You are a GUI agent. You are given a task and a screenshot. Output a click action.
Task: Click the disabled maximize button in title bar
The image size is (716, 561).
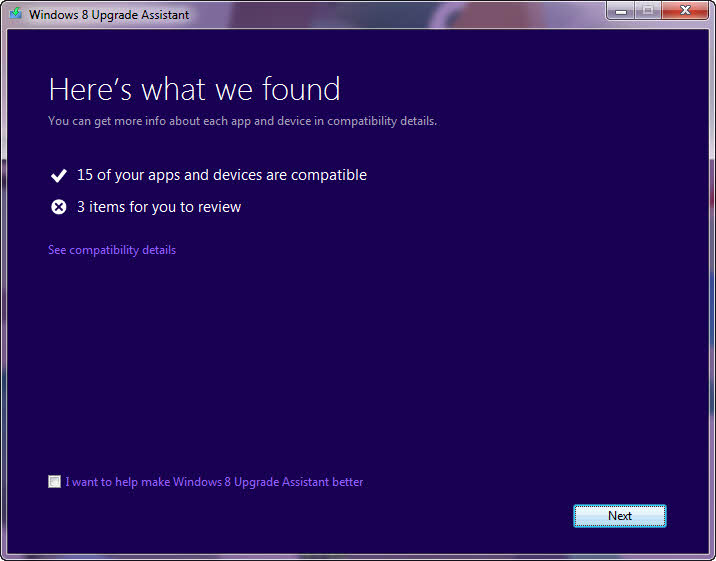point(648,10)
